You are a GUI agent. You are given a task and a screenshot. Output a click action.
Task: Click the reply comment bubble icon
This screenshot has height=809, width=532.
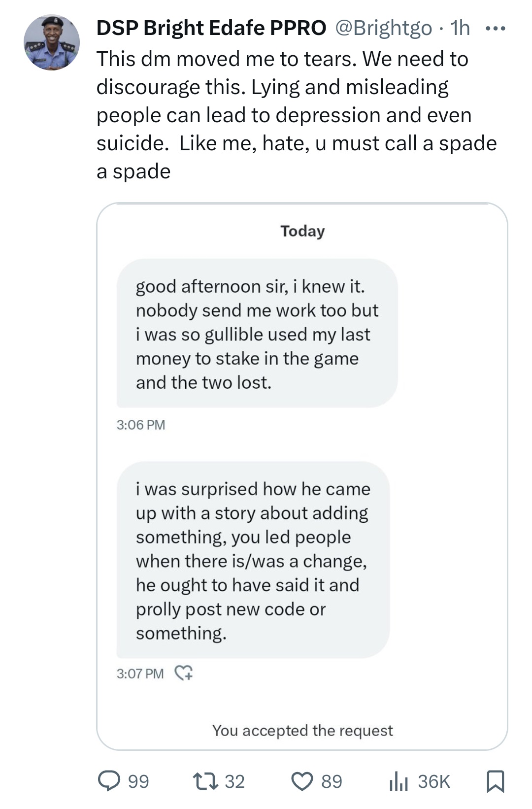coord(109,781)
